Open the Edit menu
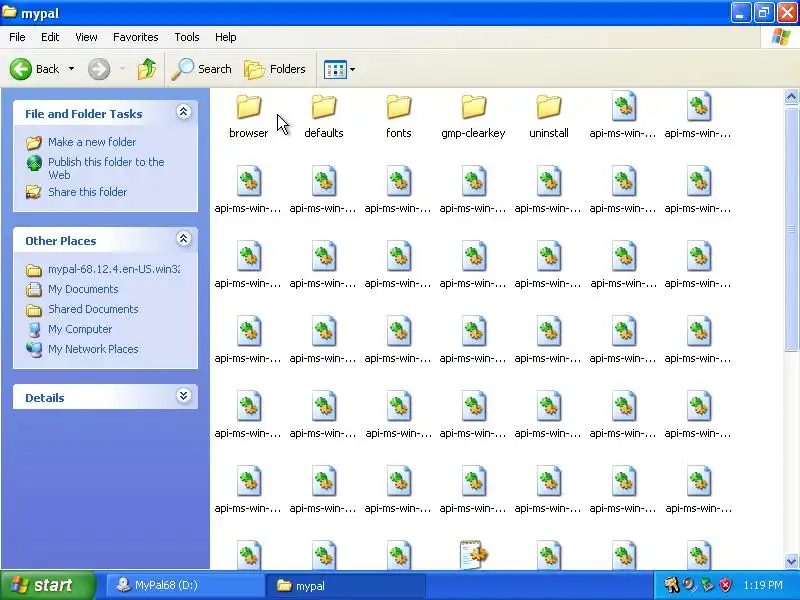This screenshot has height=600, width=800. pos(50,37)
